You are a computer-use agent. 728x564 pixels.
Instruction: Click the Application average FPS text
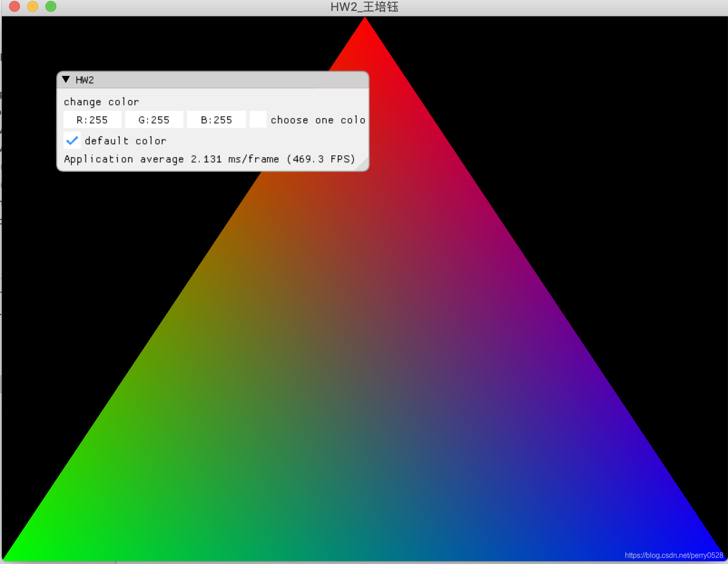tap(209, 159)
